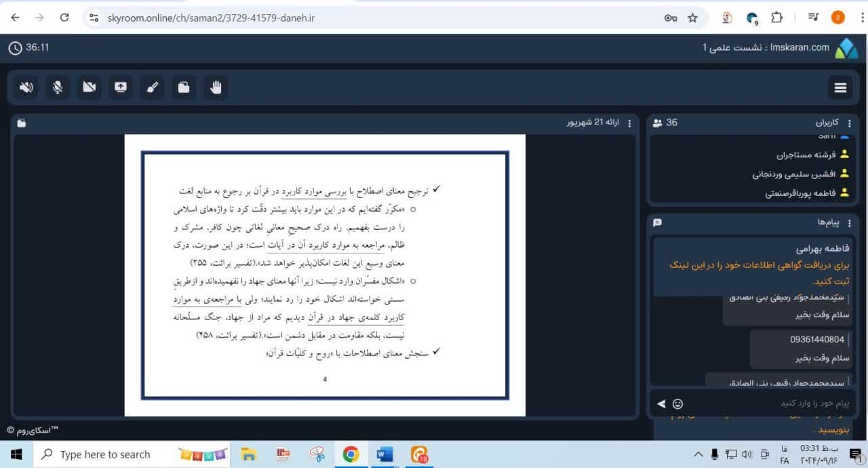The image size is (868, 468).
Task: Click the shared presentation slide
Action: point(325,275)
